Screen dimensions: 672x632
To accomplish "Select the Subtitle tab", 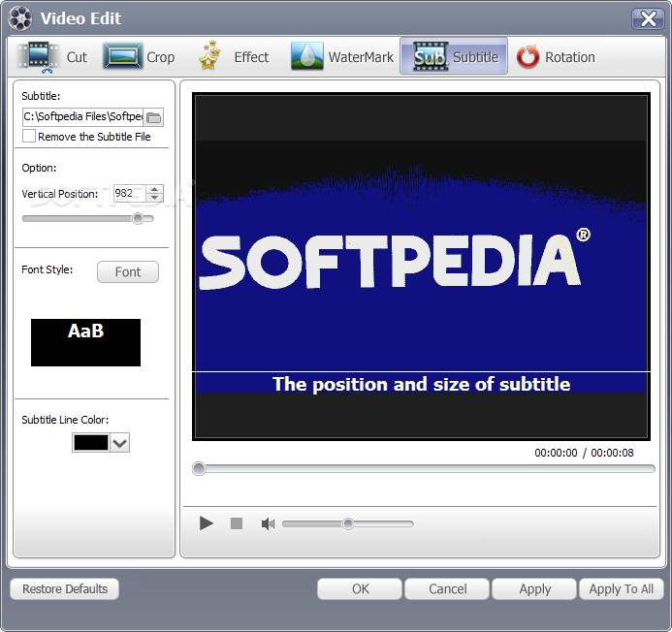I will pos(454,56).
